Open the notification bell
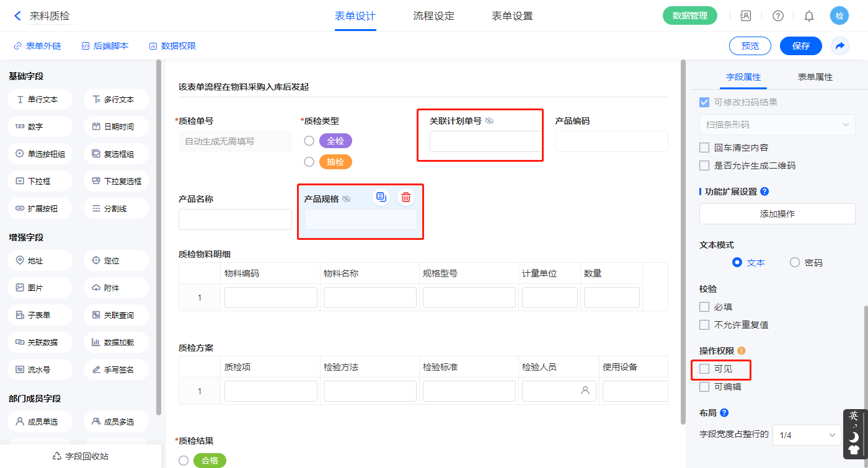This screenshot has height=468, width=868. 808,16
